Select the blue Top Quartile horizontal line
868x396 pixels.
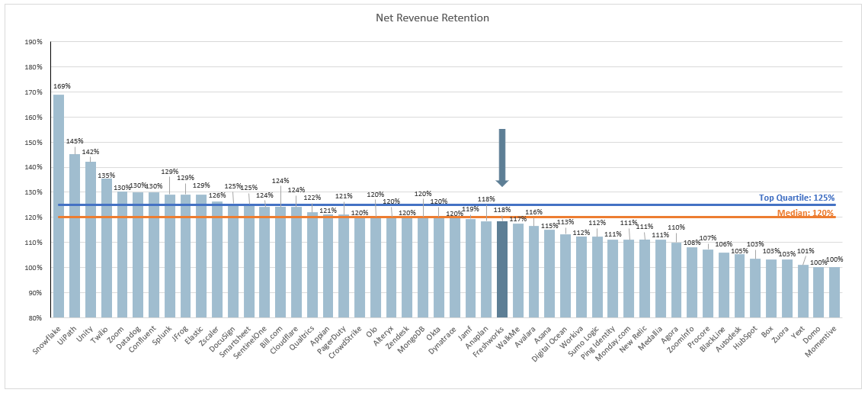446,204
